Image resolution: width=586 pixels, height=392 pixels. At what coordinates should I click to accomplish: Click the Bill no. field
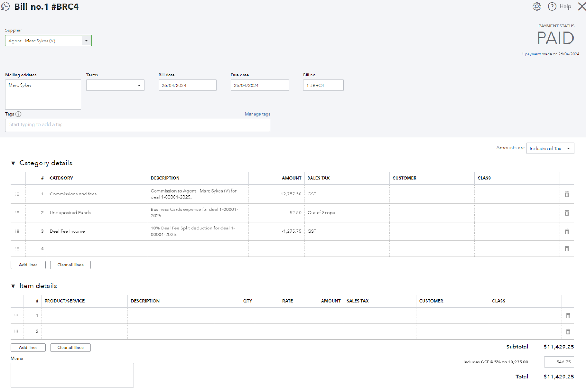[323, 85]
